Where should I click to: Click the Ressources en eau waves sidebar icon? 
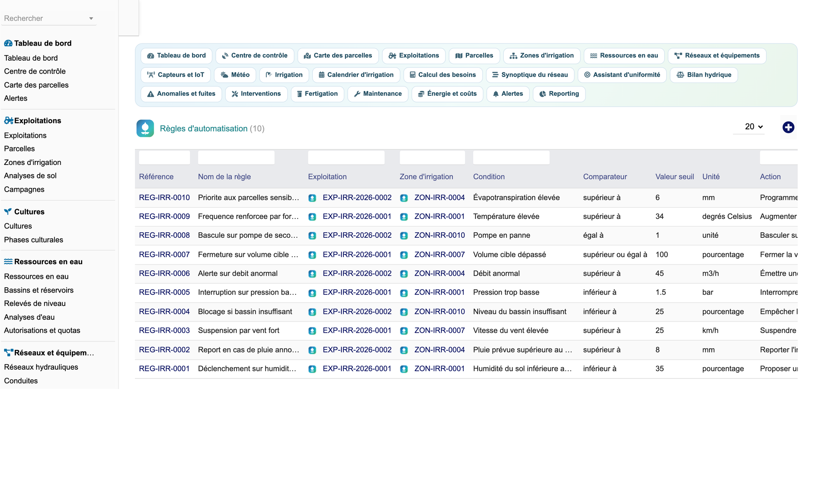(8, 262)
